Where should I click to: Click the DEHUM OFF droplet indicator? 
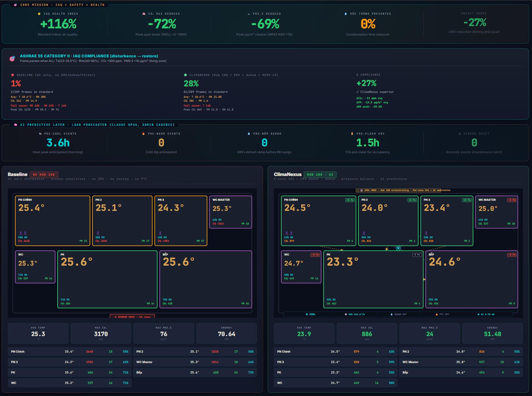pyautogui.click(x=399, y=314)
